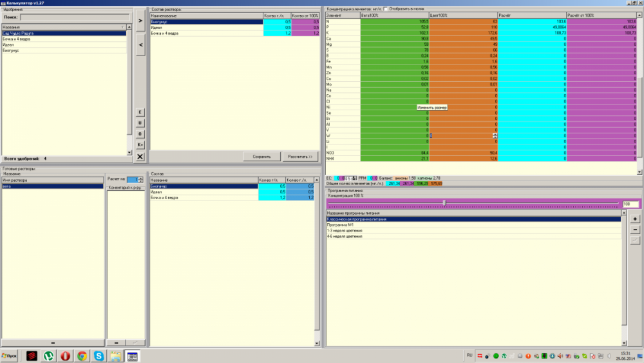Click the Сохранить button
This screenshot has width=644, height=363.
[261, 157]
